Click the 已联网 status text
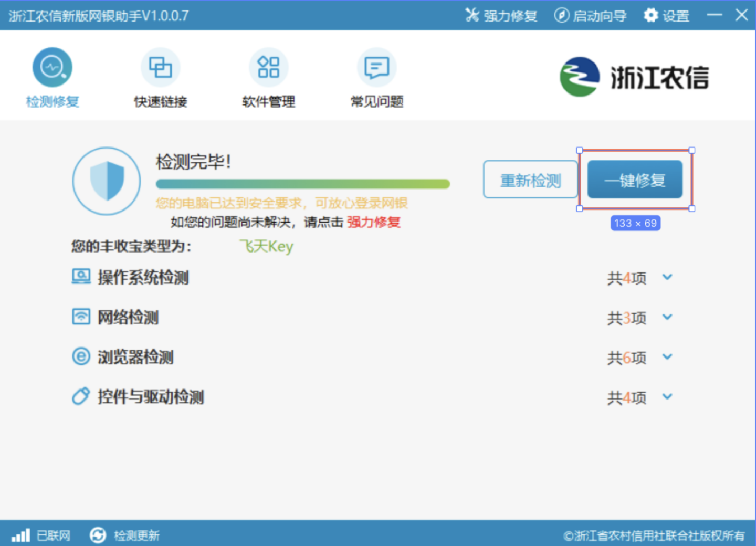This screenshot has width=756, height=546. pos(53,535)
